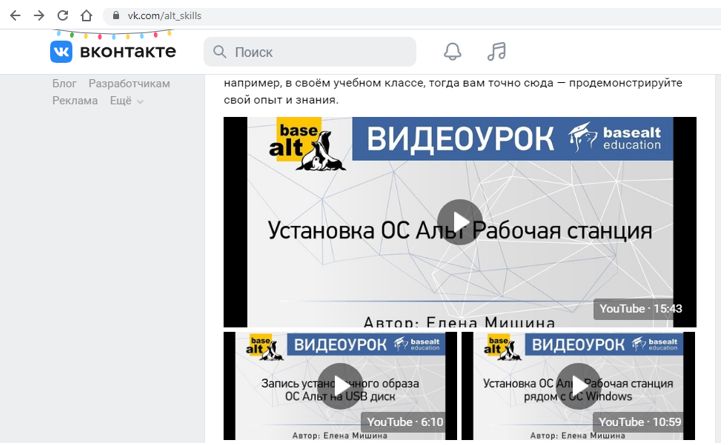
Task: Open the Реклама footer link
Action: [75, 100]
